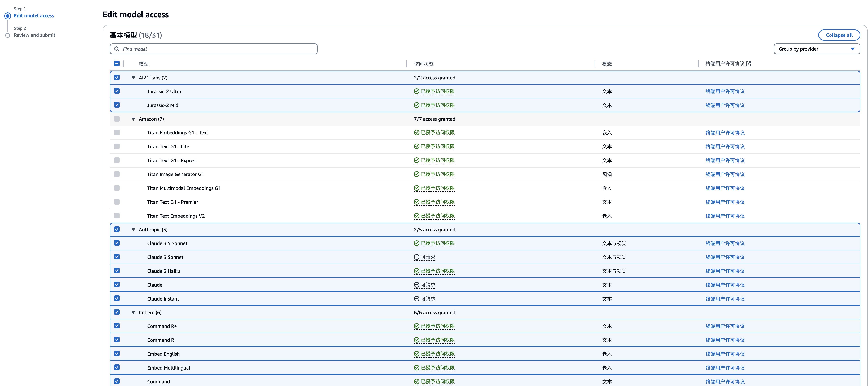This screenshot has height=386, width=868.
Task: Open EULA link for Jurassic-2 Ultra
Action: coord(725,91)
